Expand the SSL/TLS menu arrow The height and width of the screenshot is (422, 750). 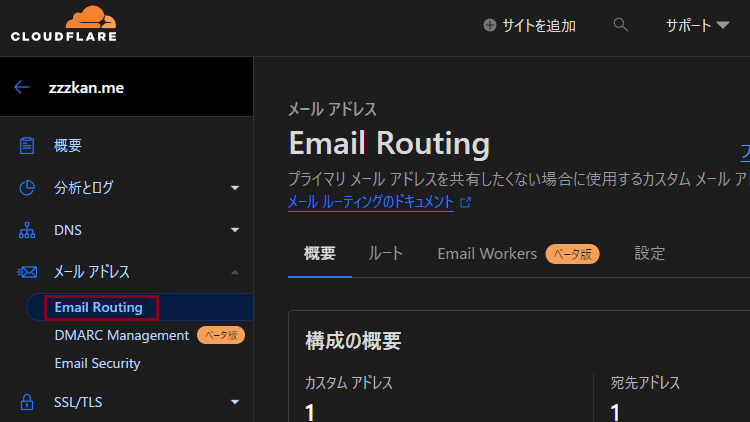click(235, 402)
